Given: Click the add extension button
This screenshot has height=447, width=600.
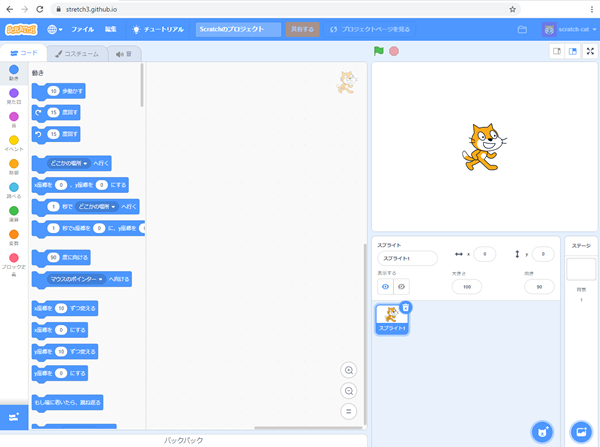Looking at the screenshot, I should (x=14, y=417).
